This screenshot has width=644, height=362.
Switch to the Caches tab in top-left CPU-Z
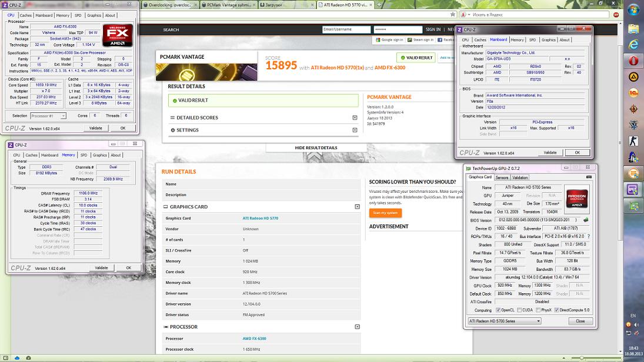point(25,15)
